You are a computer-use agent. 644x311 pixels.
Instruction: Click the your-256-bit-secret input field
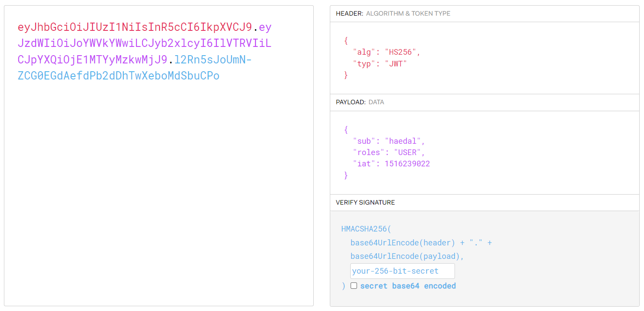(x=402, y=271)
